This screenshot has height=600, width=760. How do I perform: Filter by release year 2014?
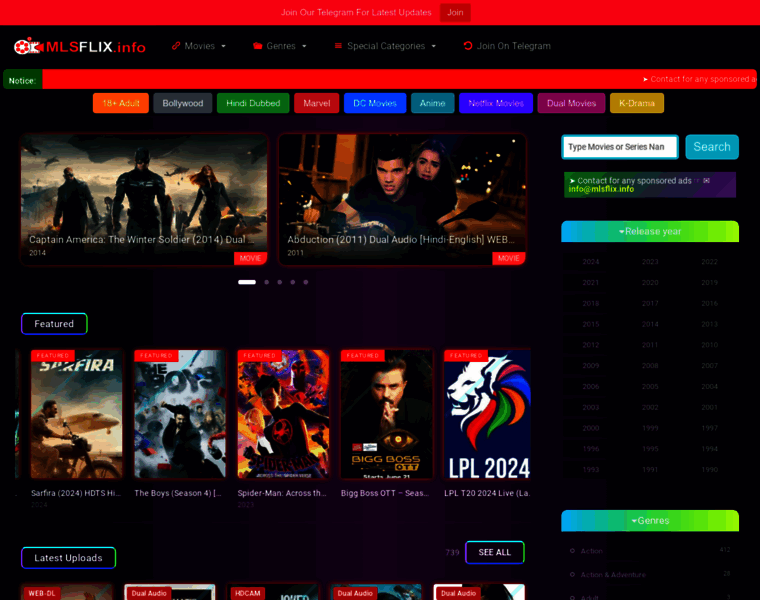click(650, 324)
